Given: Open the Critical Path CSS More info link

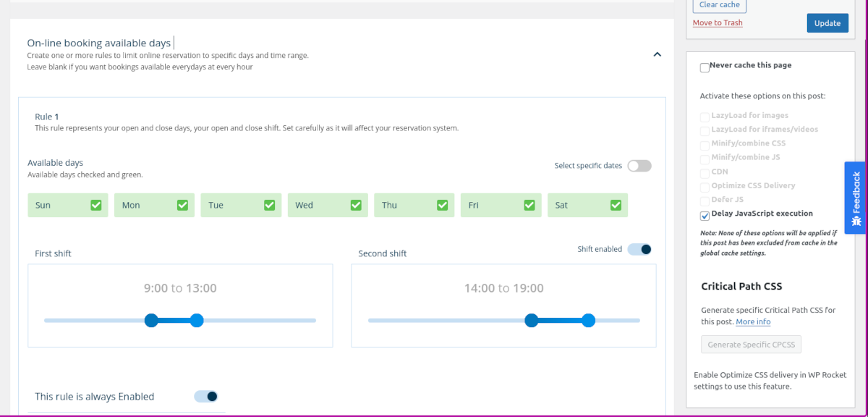Looking at the screenshot, I should [x=753, y=321].
